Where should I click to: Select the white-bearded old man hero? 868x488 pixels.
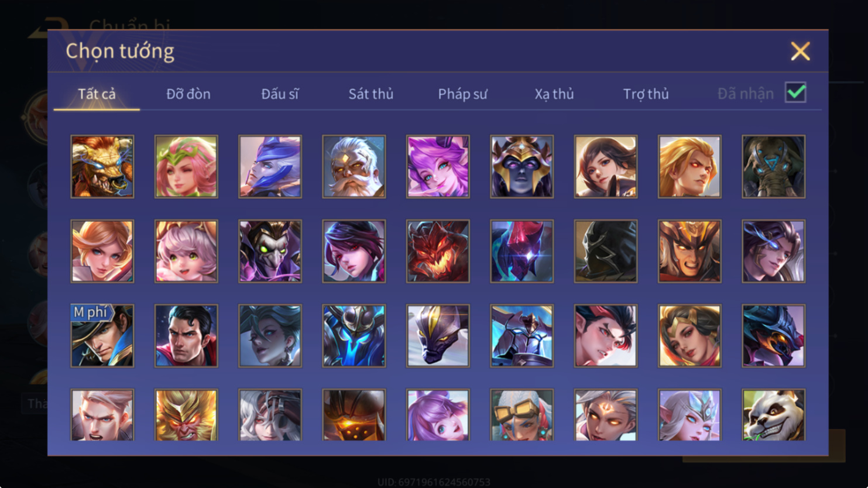[354, 167]
